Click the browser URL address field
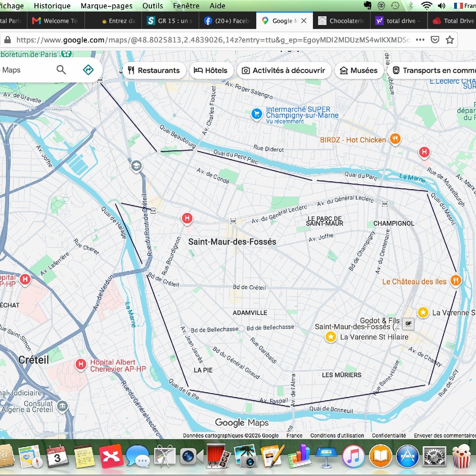The width and height of the screenshot is (476, 476). click(x=212, y=40)
